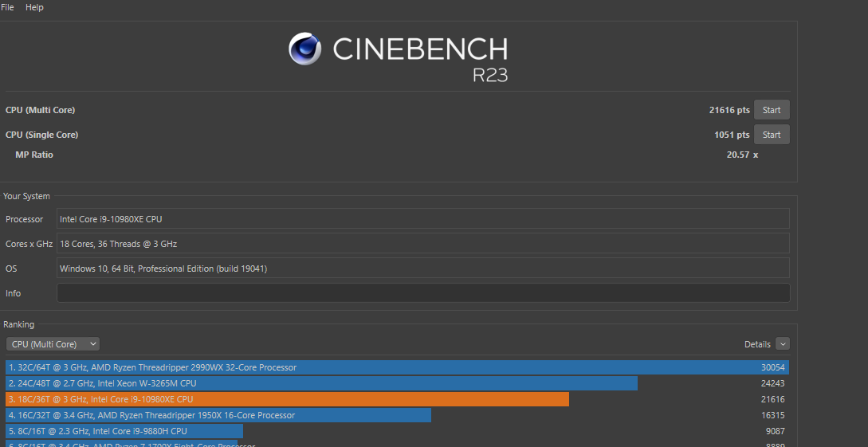
Task: Select the Cores x GHz field
Action: click(x=422, y=244)
